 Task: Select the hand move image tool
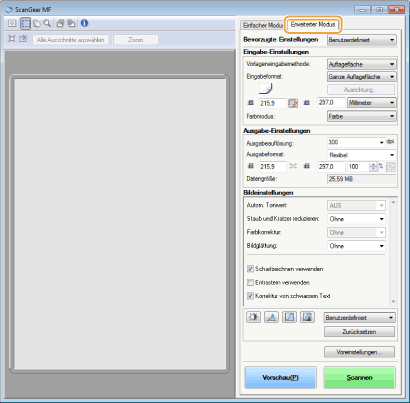(x=37, y=24)
